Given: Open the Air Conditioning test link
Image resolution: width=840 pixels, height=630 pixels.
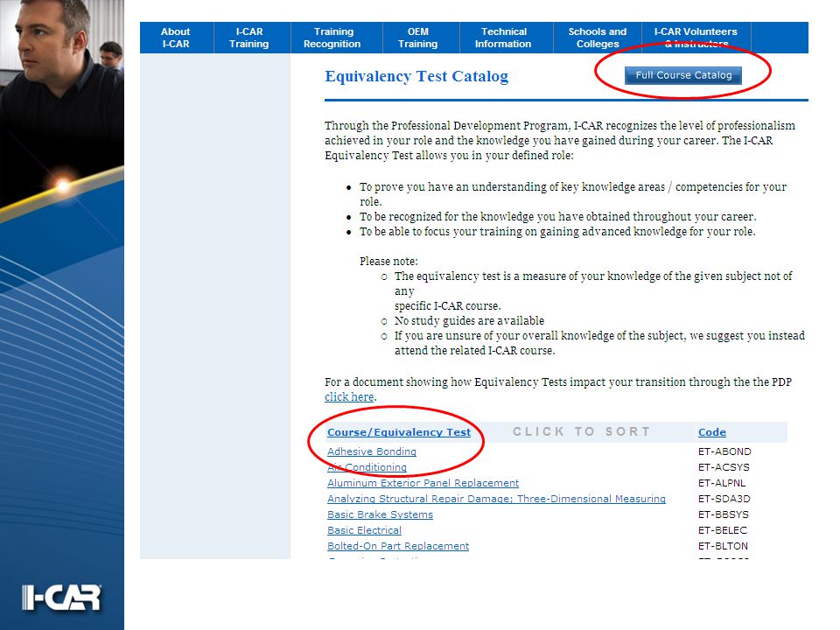Looking at the screenshot, I should coord(367,467).
